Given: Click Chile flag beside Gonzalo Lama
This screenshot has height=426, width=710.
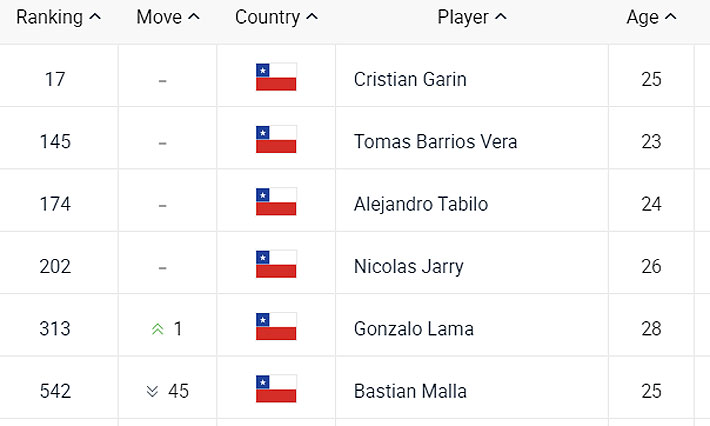Looking at the screenshot, I should coord(276,327).
